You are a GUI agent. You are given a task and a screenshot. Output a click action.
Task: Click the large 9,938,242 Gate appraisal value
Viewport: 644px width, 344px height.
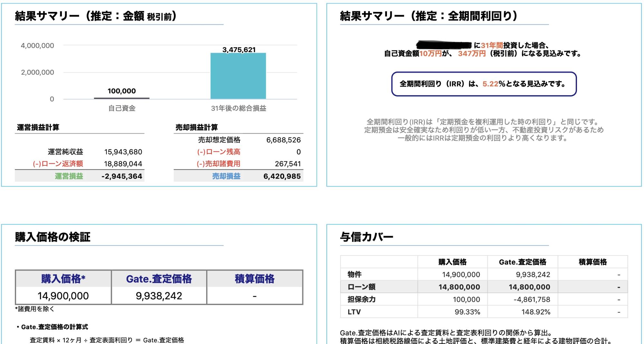point(159,296)
